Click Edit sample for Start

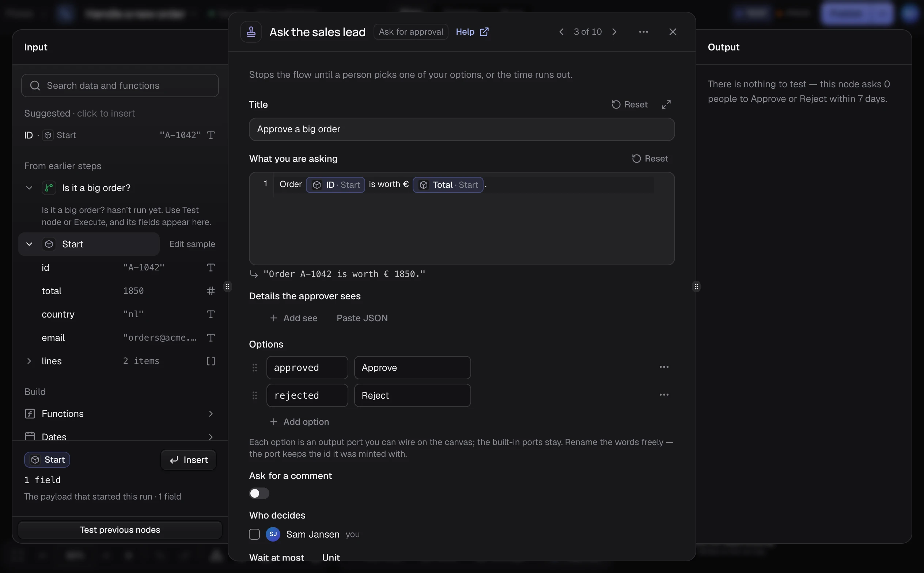(192, 244)
